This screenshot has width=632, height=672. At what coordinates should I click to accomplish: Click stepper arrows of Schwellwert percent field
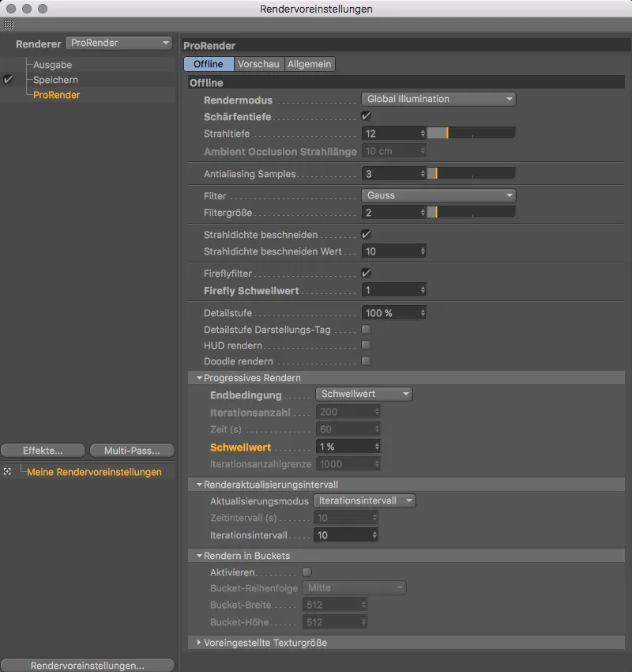[377, 447]
